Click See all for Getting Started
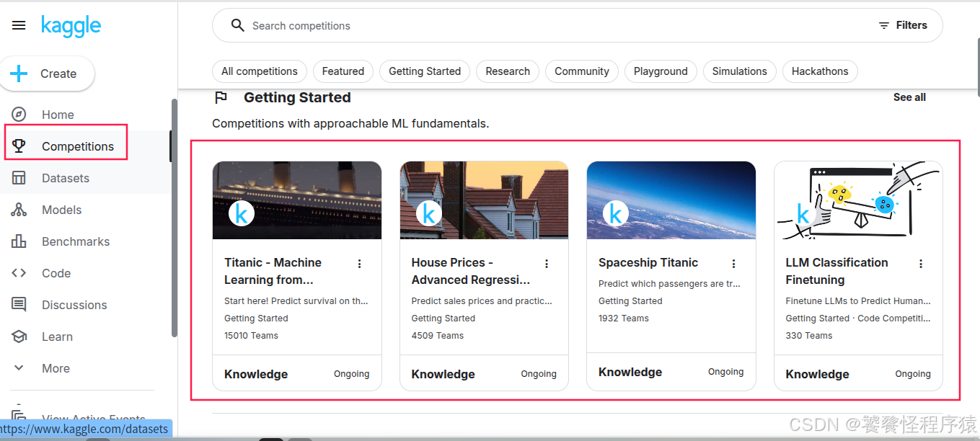 coord(909,97)
